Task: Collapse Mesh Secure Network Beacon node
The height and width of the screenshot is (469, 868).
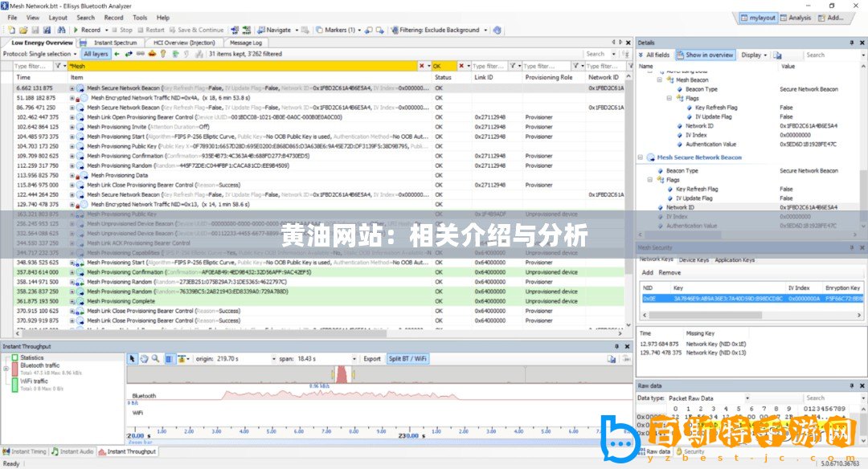Action: pyautogui.click(x=641, y=157)
